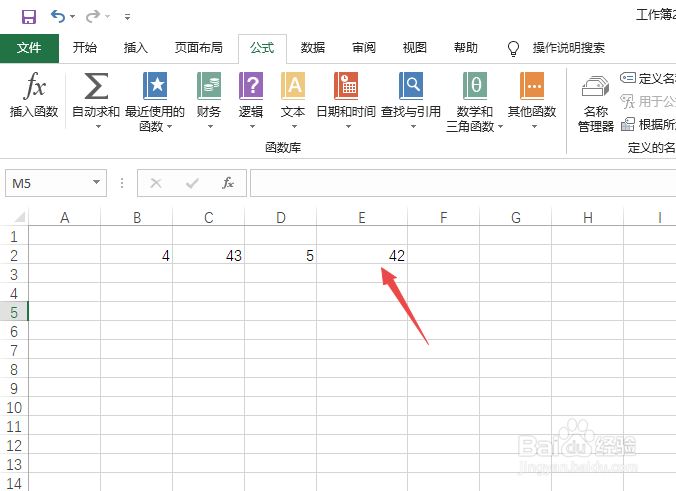Select cell C2 containing 43
This screenshot has height=491, width=676.
209,256
